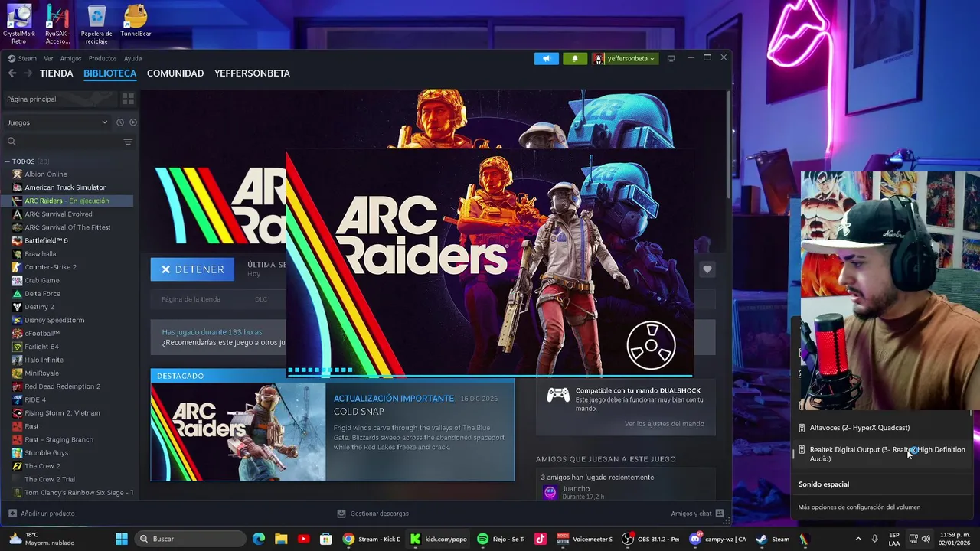Open the COLD SNAP update thumbnail
Image resolution: width=980 pixels, height=551 pixels.
[x=238, y=432]
